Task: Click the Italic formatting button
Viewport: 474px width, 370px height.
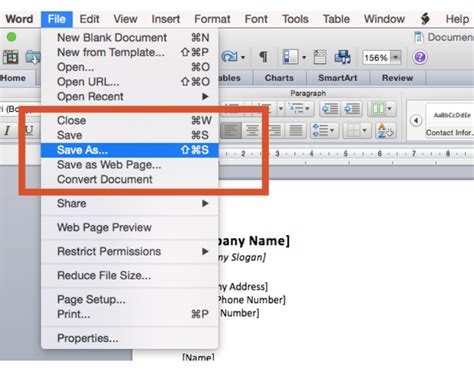Action: (x=7, y=130)
